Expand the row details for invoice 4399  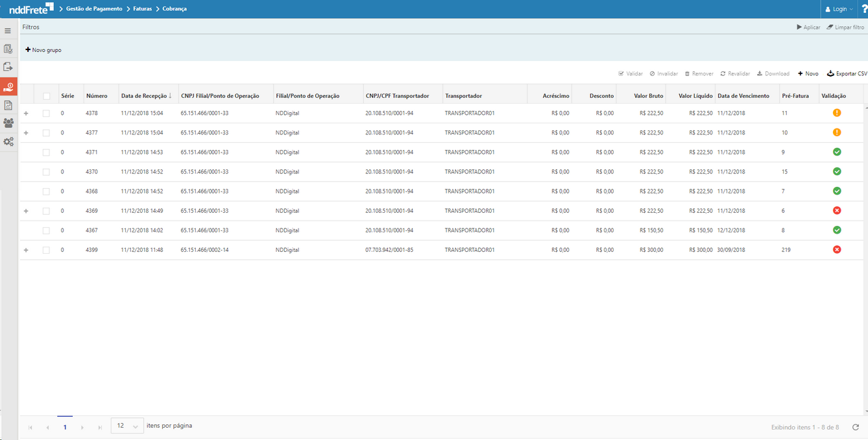[26, 250]
